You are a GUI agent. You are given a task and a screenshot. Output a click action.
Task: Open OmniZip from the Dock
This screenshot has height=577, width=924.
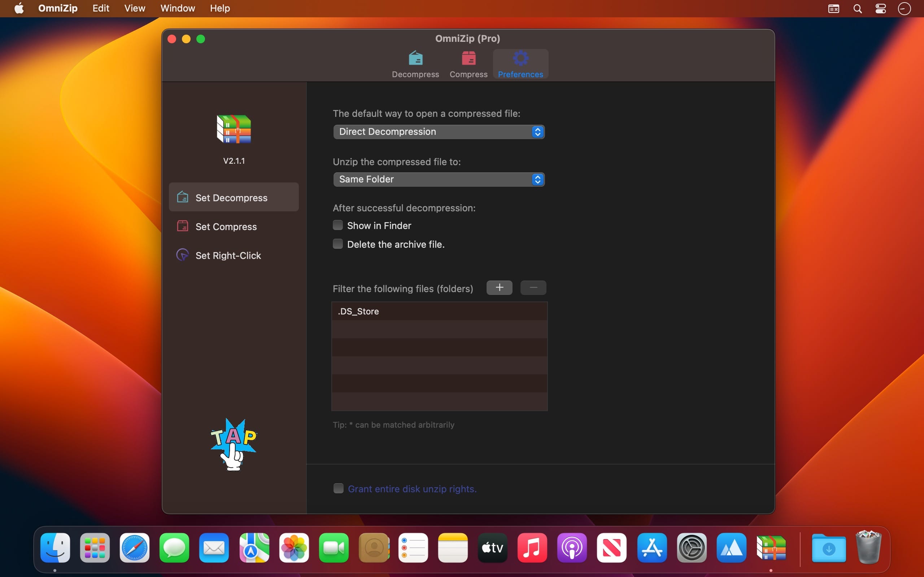click(771, 548)
